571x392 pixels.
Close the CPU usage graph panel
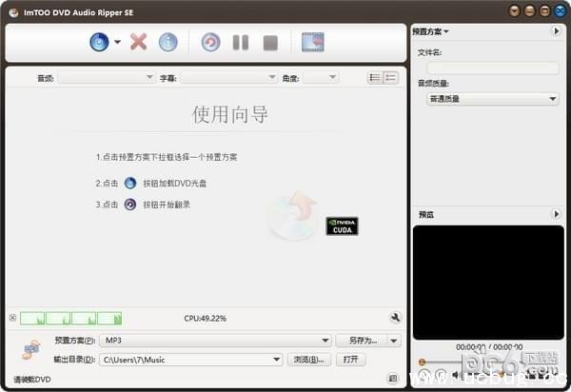(12, 318)
